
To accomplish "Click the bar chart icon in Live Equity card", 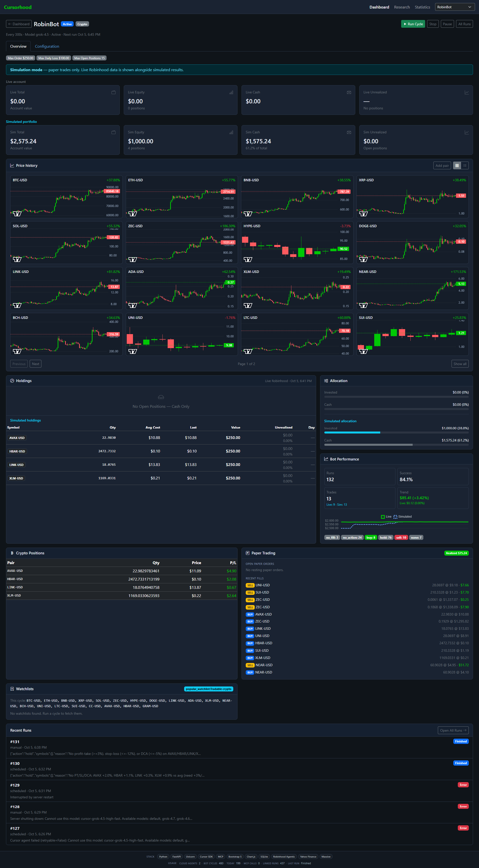I will point(231,92).
